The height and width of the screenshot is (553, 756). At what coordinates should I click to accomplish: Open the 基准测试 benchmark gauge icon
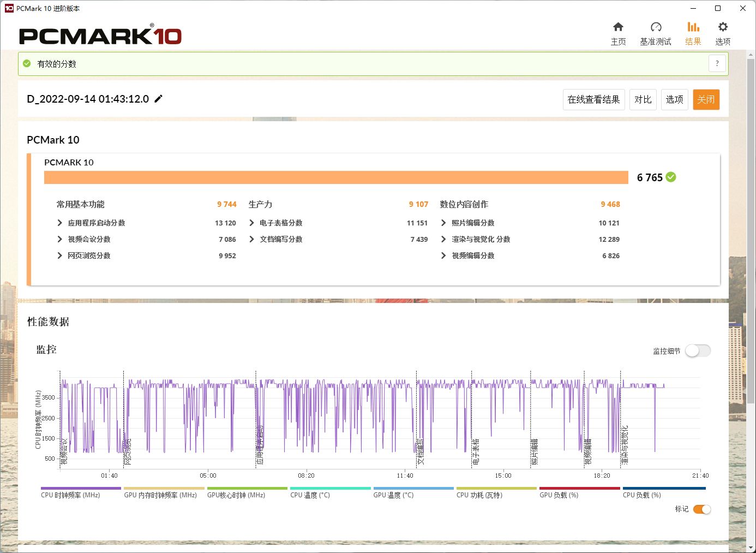click(656, 27)
